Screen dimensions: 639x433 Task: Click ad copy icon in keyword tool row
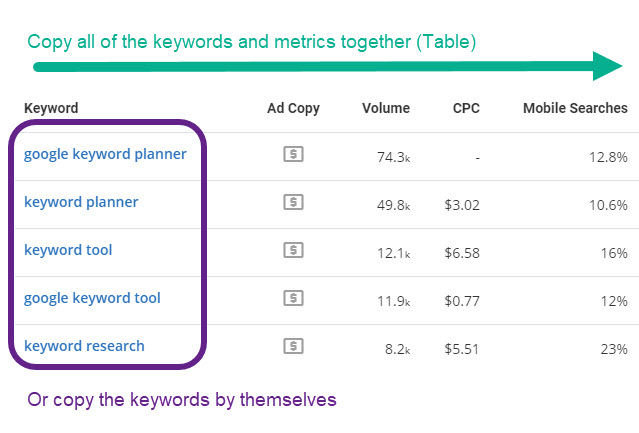tap(293, 250)
